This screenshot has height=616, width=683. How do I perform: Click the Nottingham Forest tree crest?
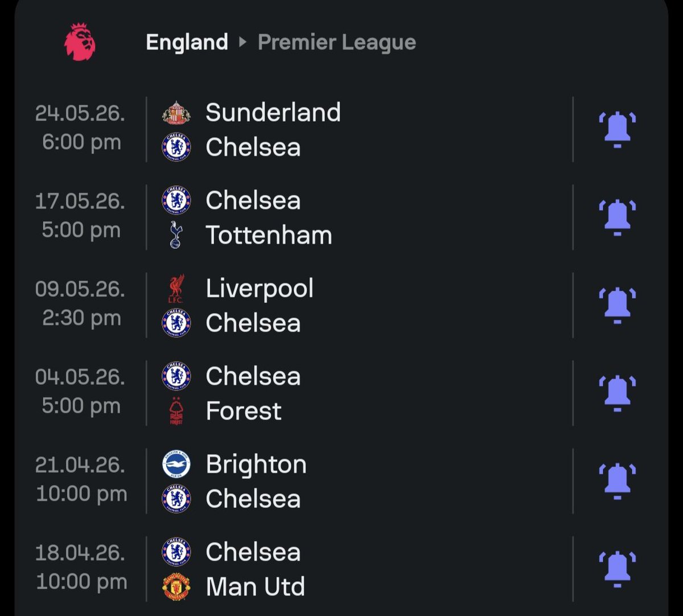(176, 411)
